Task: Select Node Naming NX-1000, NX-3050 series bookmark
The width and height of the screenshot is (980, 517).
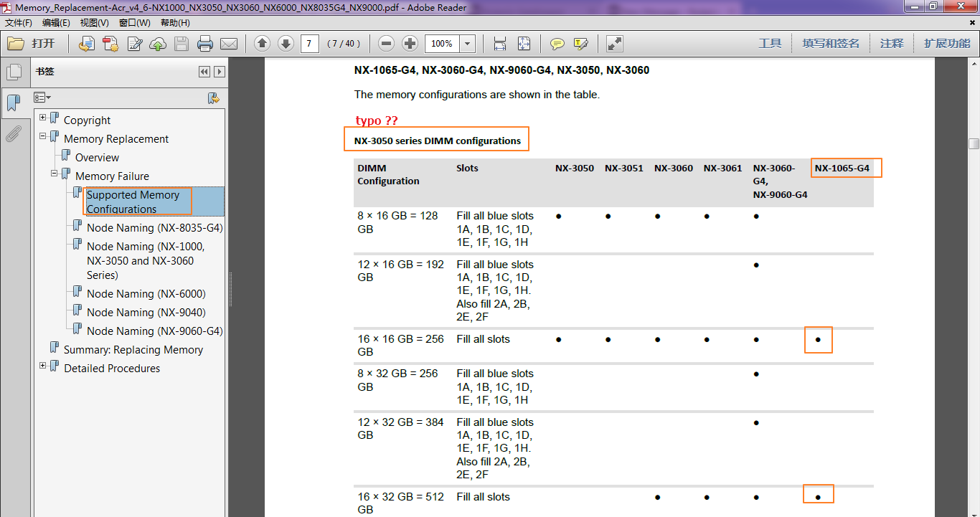Action: (x=146, y=261)
